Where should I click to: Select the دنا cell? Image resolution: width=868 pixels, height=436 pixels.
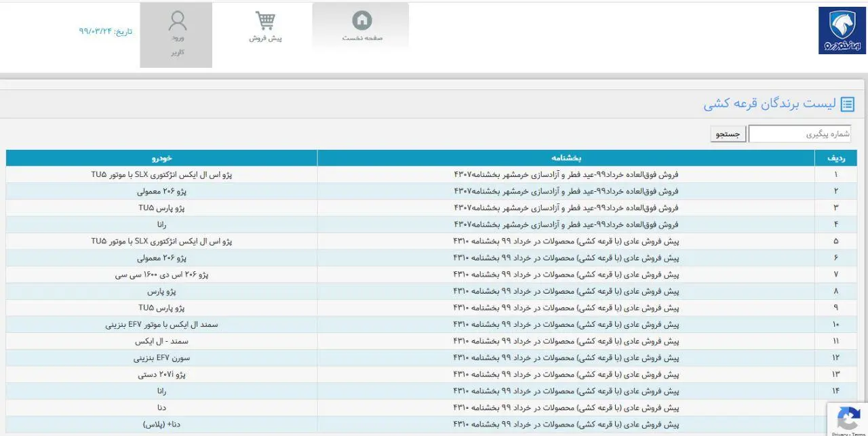pos(161,408)
